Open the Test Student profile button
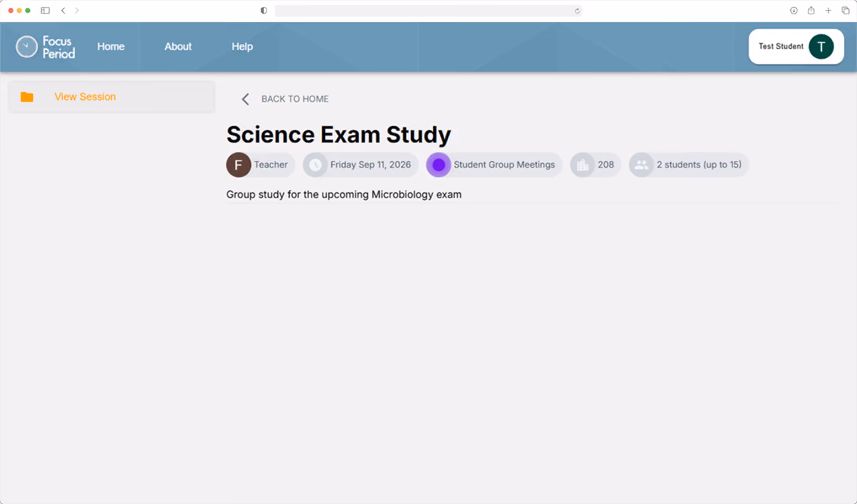Screen dimensions: 857x504 796,46
